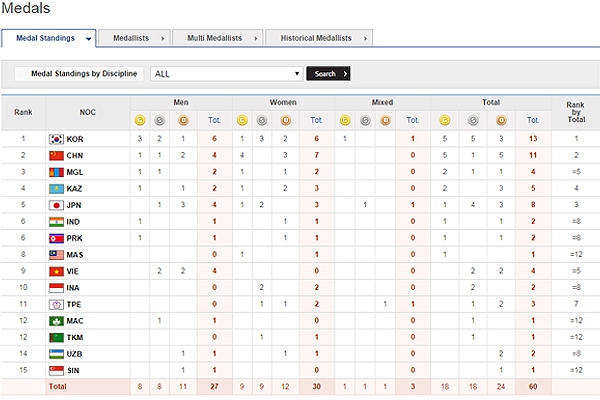600x400 pixels.
Task: Click the JPN country code
Action: tap(74, 206)
